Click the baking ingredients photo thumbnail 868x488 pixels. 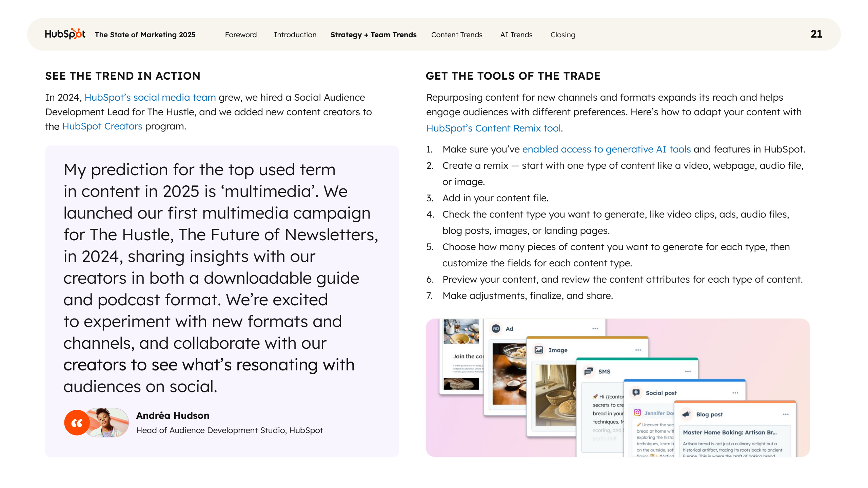(461, 331)
